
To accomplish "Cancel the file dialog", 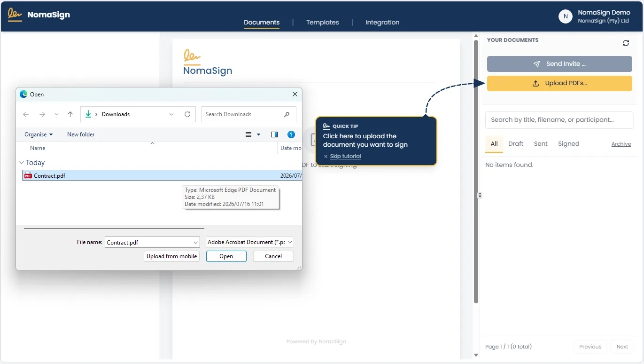I will coord(273,256).
